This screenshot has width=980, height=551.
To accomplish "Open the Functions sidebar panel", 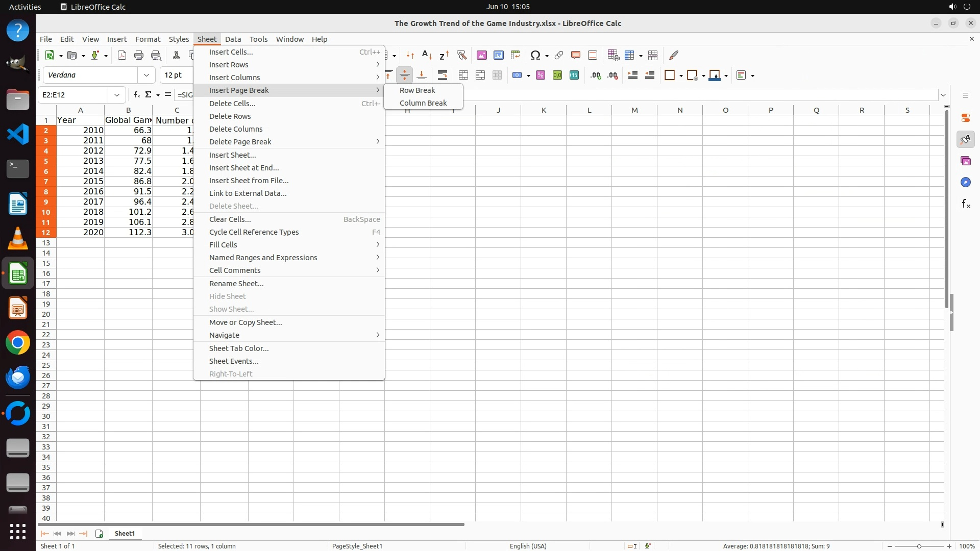I will [966, 204].
